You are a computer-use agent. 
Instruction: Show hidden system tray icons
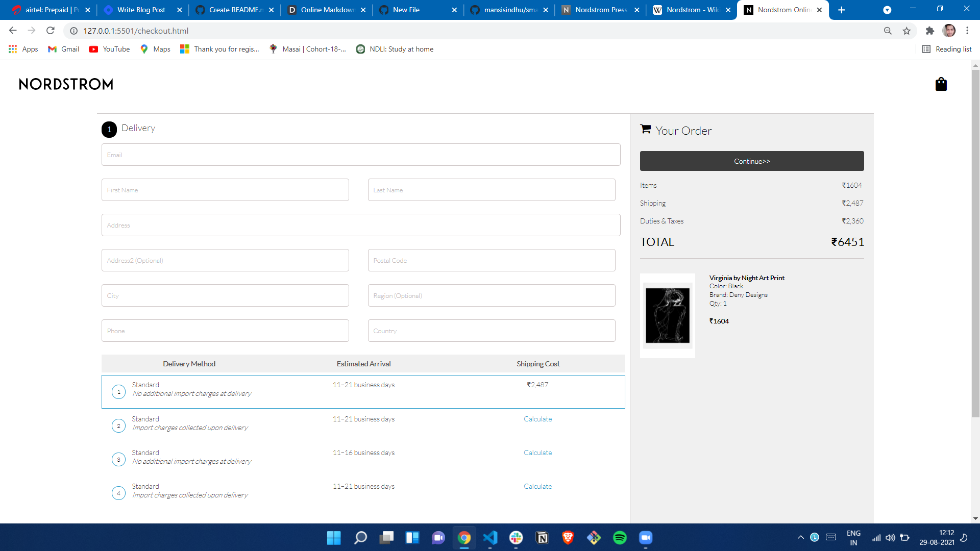[800, 537]
